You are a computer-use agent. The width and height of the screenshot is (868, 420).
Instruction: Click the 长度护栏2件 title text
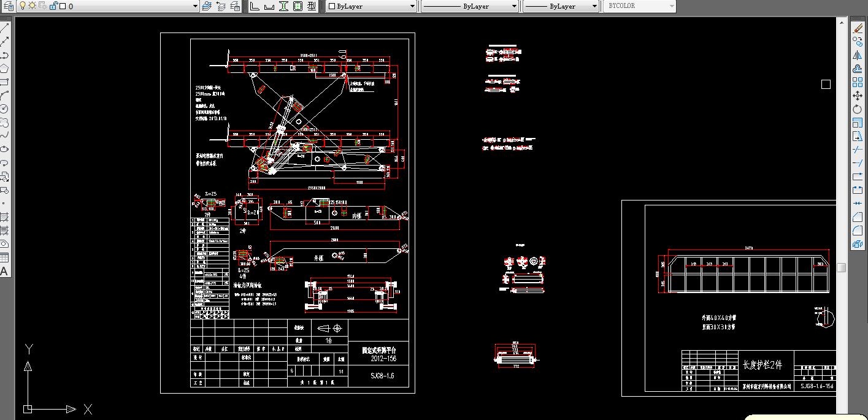coord(762,365)
